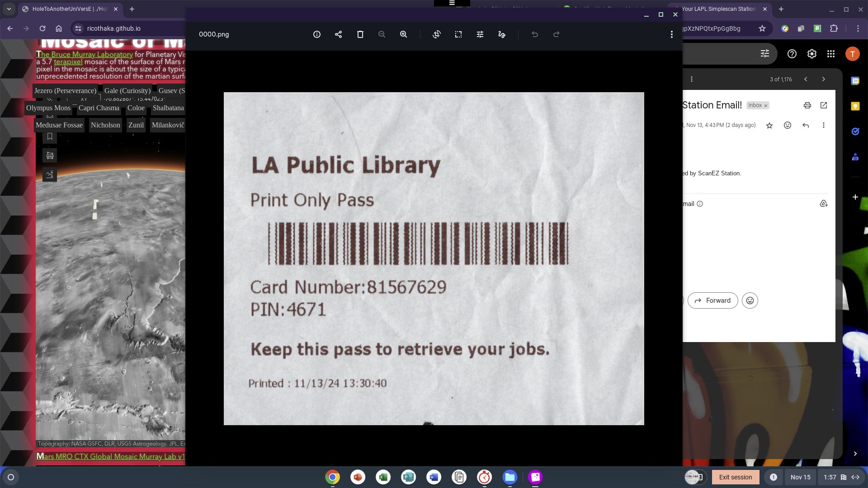Share the 0000.png image
This screenshot has width=868, height=488.
(338, 34)
